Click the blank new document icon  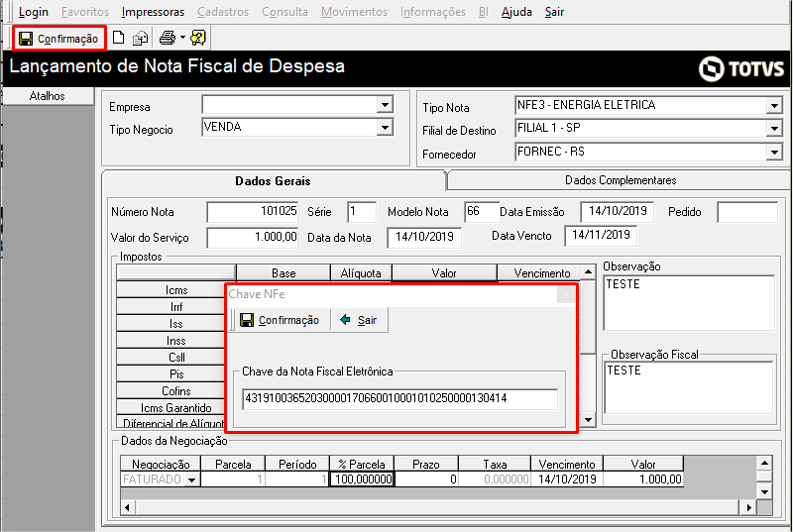(x=118, y=38)
